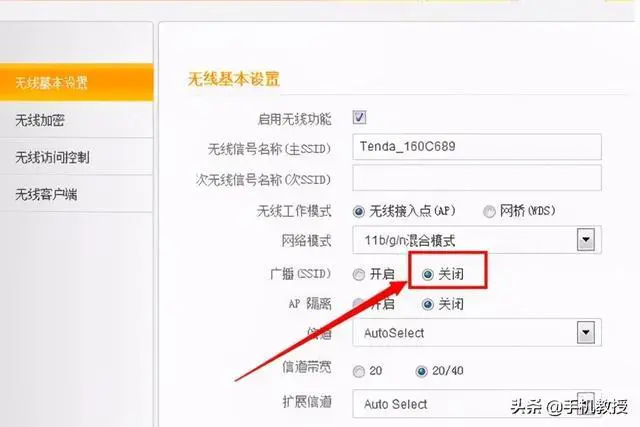This screenshot has width=640, height=427.
Task: Click 无线工作模式 label
Action: pyautogui.click(x=294, y=211)
